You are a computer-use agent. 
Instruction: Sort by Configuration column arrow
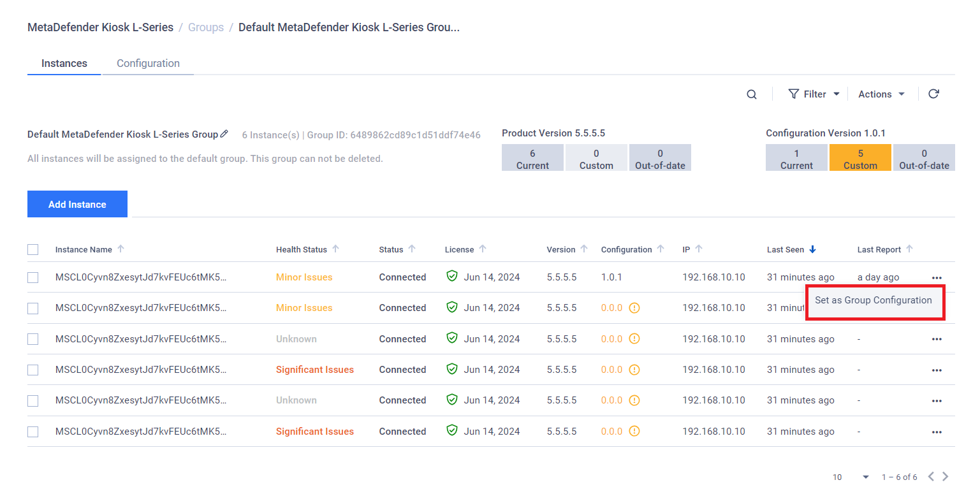[661, 249]
